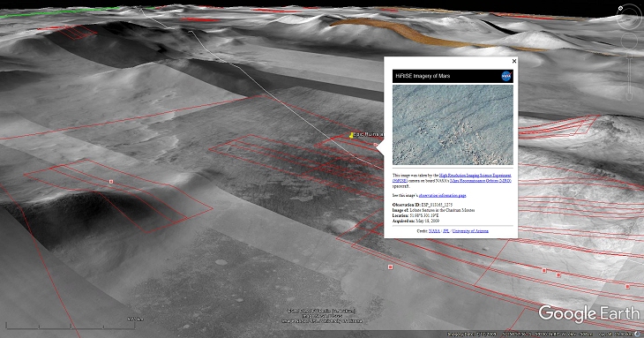Click the Acquired on May 18, 2009 text
The width and height of the screenshot is (644, 338).
[x=416, y=221]
